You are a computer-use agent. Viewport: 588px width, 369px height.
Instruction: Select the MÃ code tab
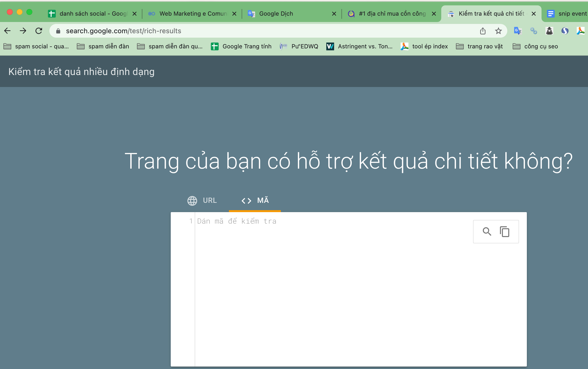pos(255,201)
